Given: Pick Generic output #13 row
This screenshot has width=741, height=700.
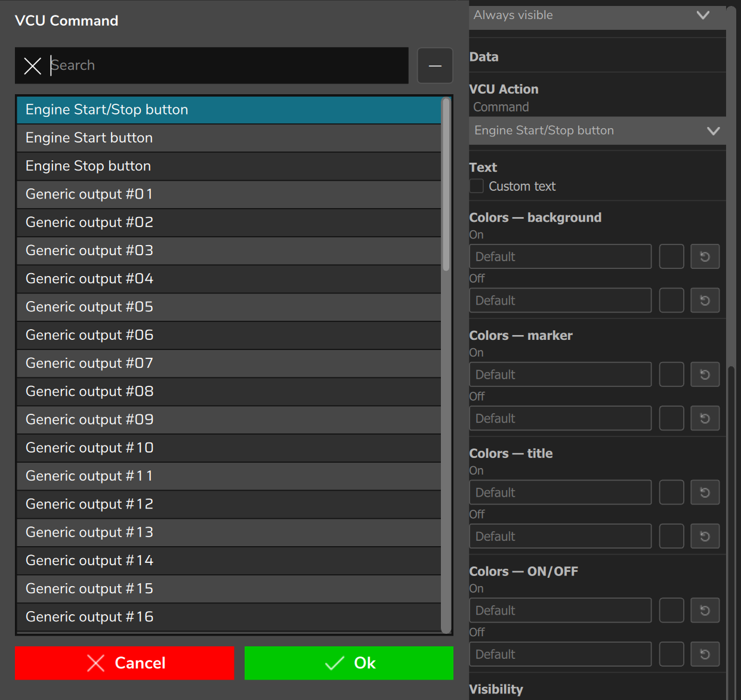Looking at the screenshot, I should coord(229,532).
